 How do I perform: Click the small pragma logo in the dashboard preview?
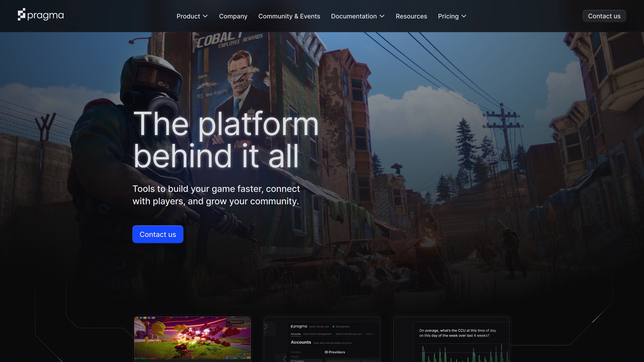[299, 326]
